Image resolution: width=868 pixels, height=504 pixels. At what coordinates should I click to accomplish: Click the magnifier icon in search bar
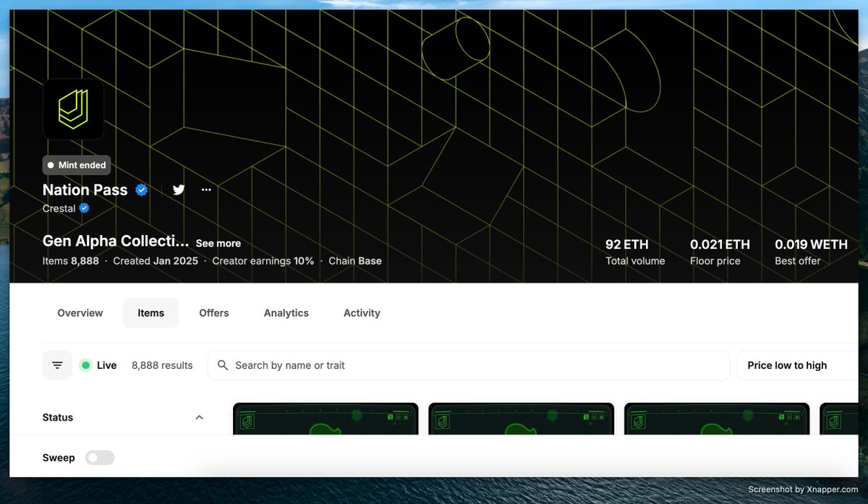[x=223, y=365]
